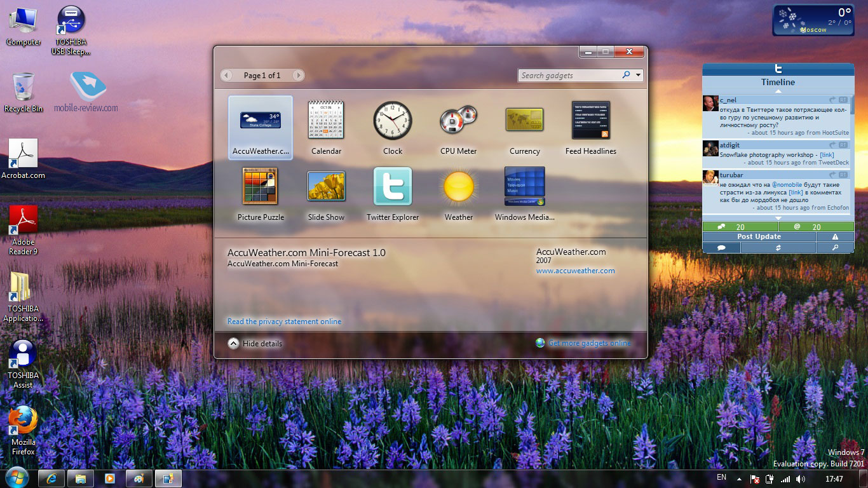This screenshot has width=868, height=488.
Task: Retweet c_nel's tweet with RT
Action: point(843,100)
